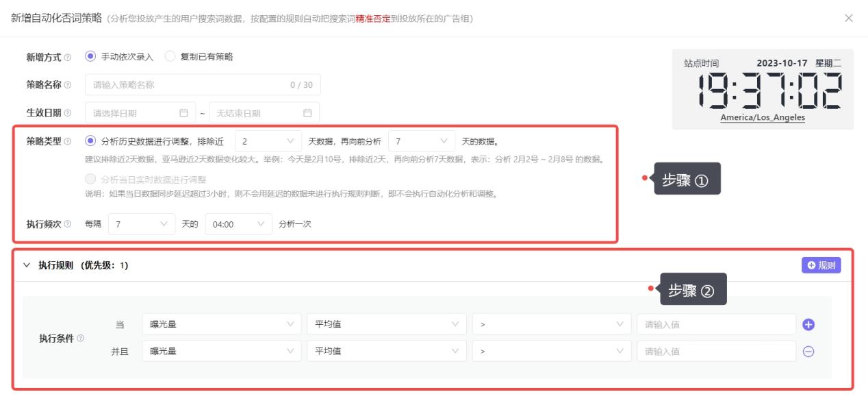This screenshot has height=403, width=868.
Task: Click the America/Los_Angeles timezone link
Action: (763, 117)
